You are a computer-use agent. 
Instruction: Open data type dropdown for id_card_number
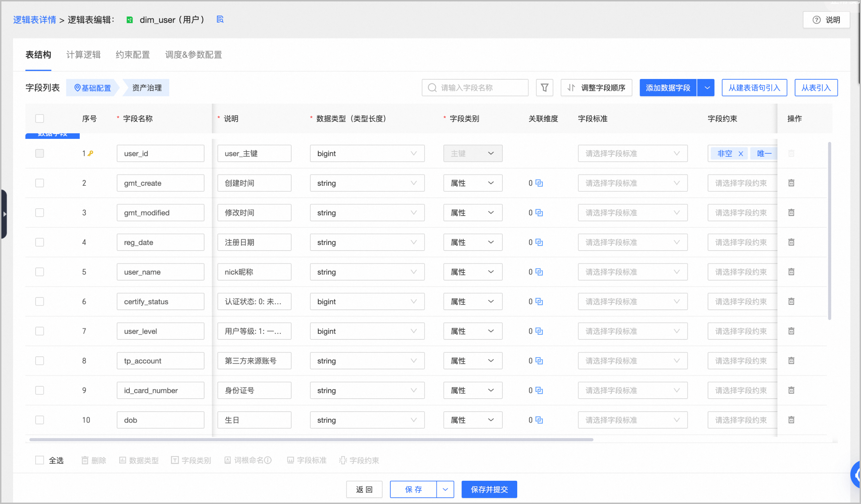[367, 390]
